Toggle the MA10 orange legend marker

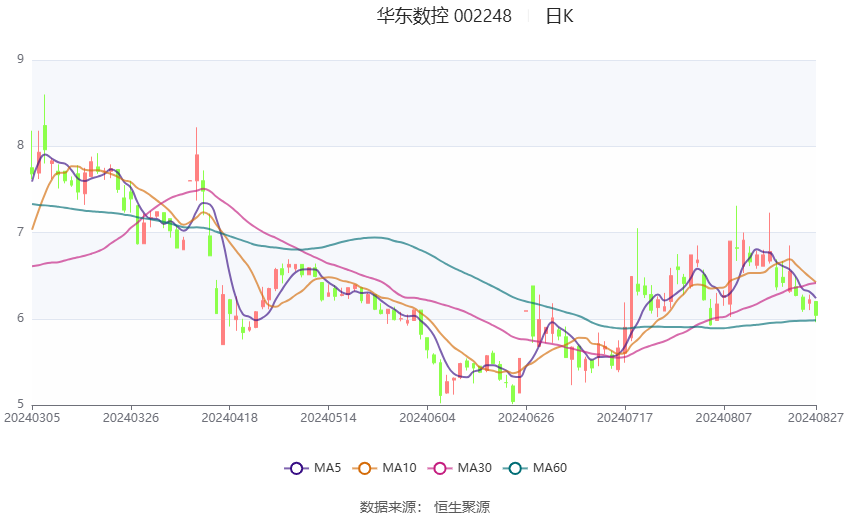click(x=365, y=468)
